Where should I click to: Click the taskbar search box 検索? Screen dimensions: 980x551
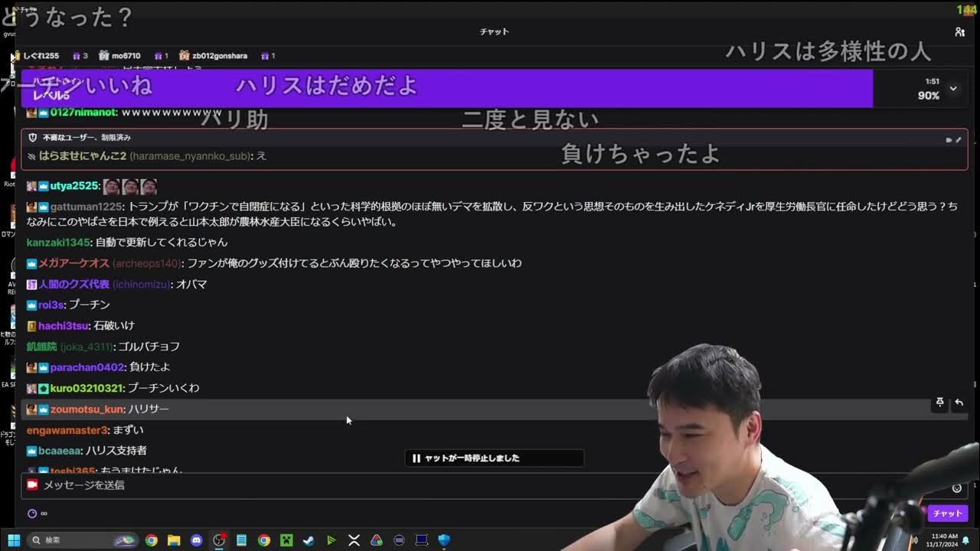[83, 540]
